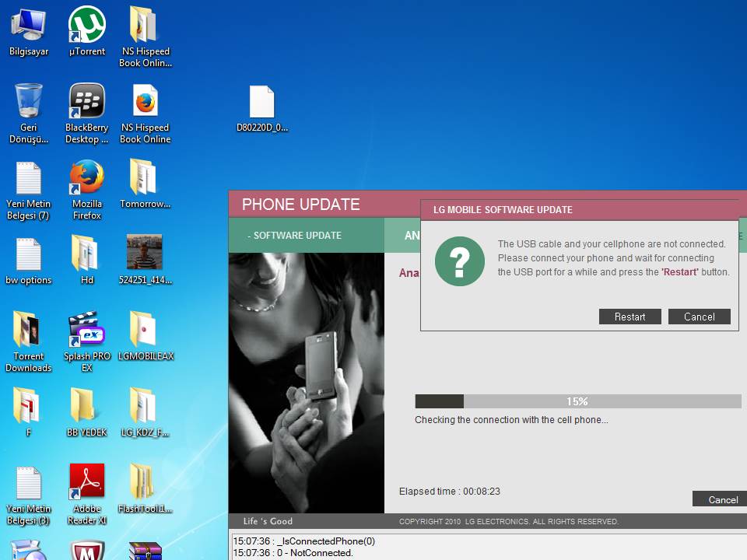747x560 pixels.
Task: Click the McAfee shield icon at bottom
Action: click(x=87, y=551)
